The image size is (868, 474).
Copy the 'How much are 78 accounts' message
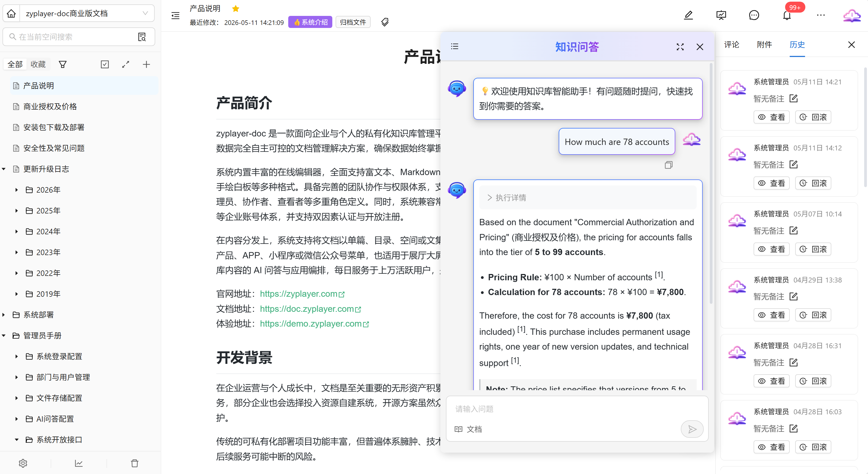668,165
